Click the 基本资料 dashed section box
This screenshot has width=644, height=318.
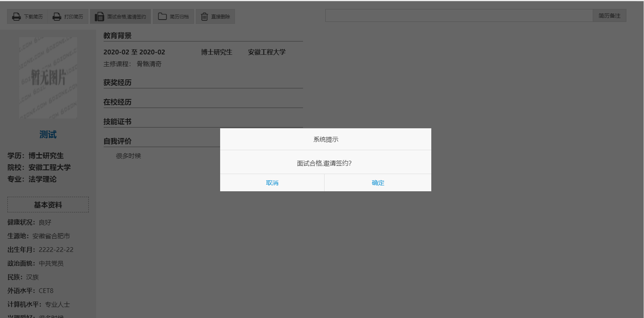[x=48, y=205]
